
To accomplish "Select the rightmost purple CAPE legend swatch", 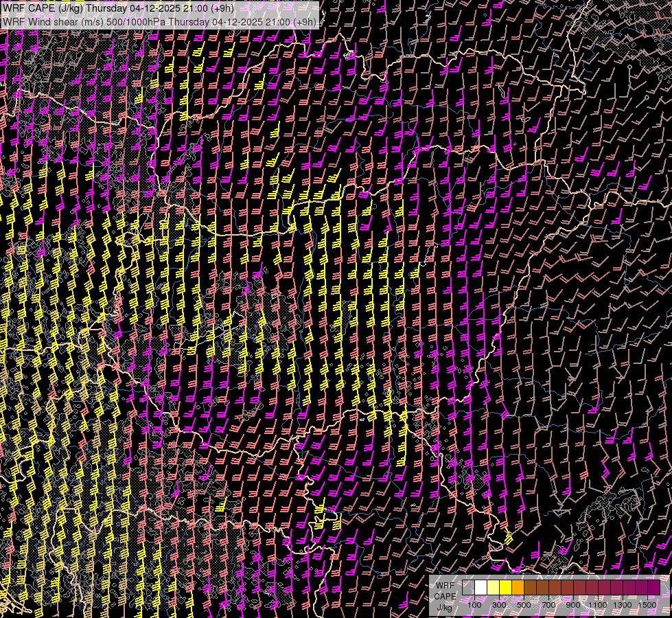I will point(654,588).
